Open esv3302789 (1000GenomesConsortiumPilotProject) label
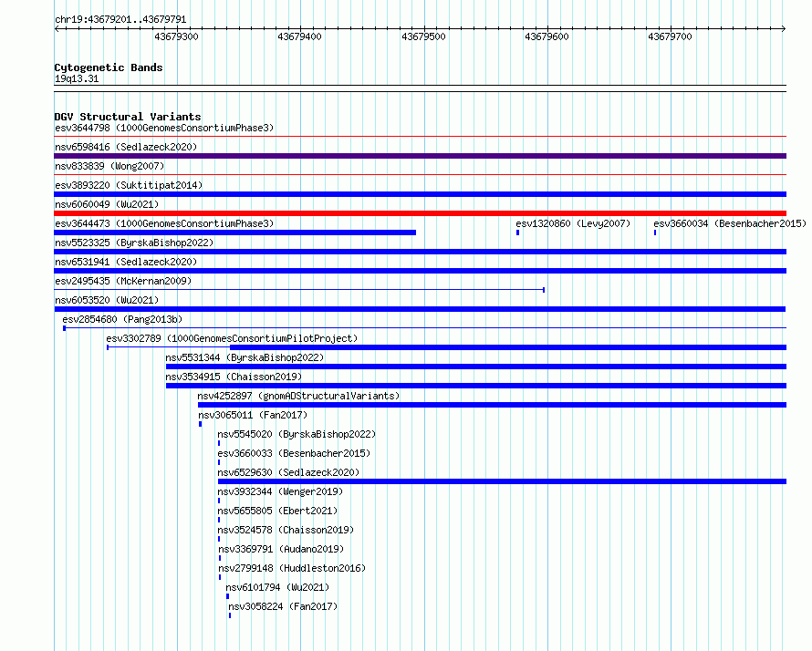The height and width of the screenshot is (651, 812). point(232,338)
